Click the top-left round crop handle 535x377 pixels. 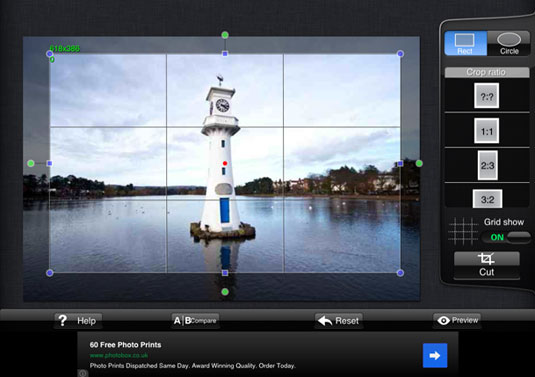pyautogui.click(x=49, y=54)
